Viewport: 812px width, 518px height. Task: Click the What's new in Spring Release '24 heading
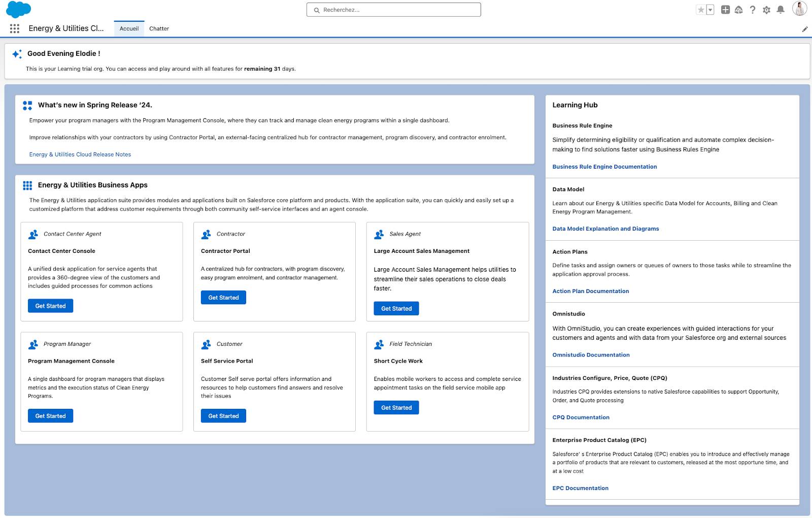(95, 105)
